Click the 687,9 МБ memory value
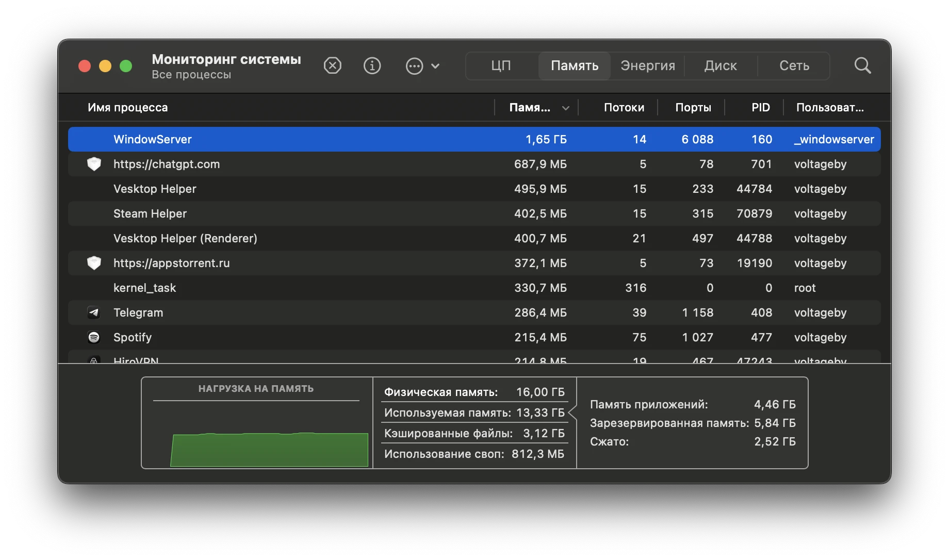 [x=541, y=164]
